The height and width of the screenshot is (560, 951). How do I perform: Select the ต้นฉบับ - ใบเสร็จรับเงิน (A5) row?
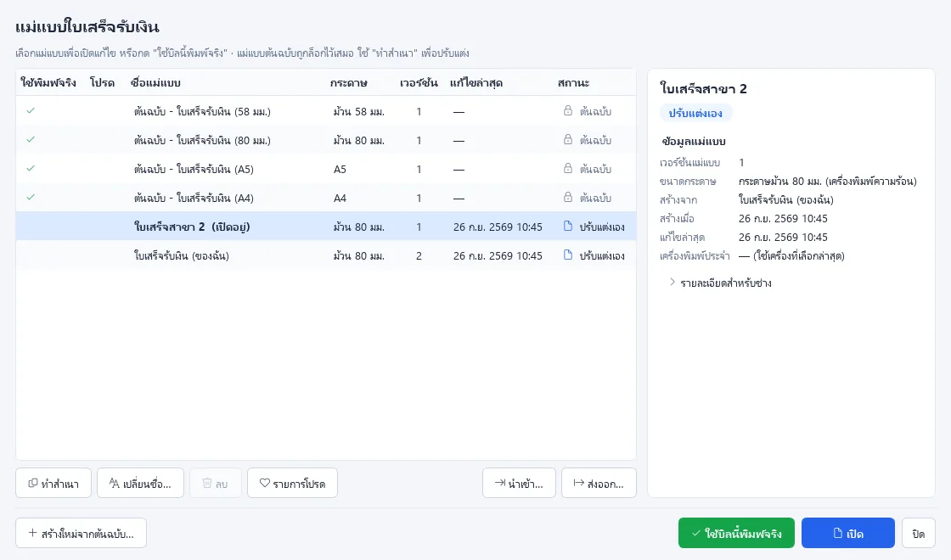326,169
